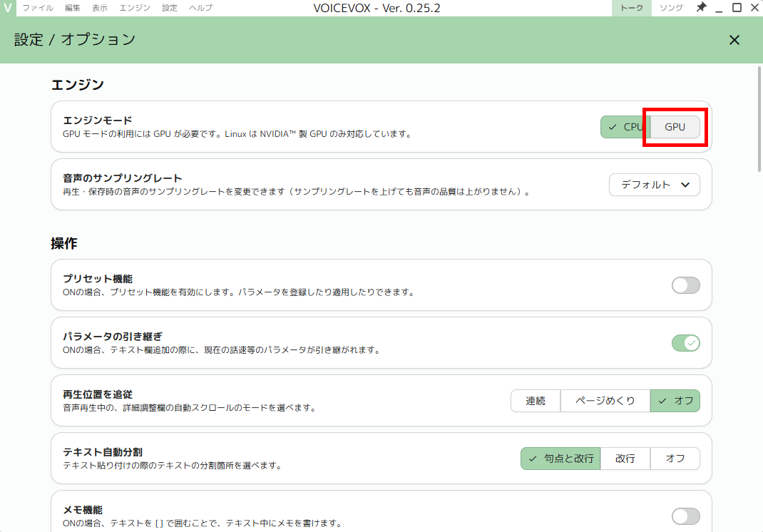Switch to the トーク tab
Image resolution: width=763 pixels, height=532 pixels.
click(x=632, y=8)
